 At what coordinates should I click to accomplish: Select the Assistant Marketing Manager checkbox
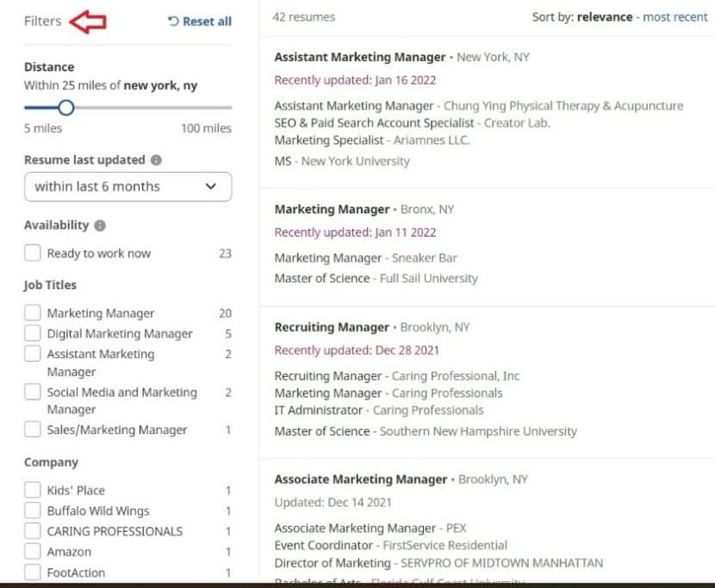click(33, 354)
